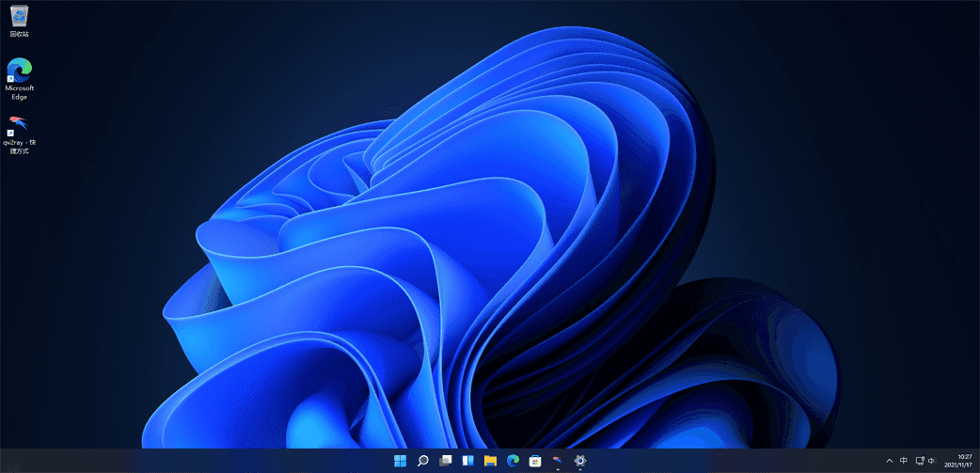The height and width of the screenshot is (473, 980).
Task: Open Microsoft Store from the taskbar
Action: tap(535, 461)
